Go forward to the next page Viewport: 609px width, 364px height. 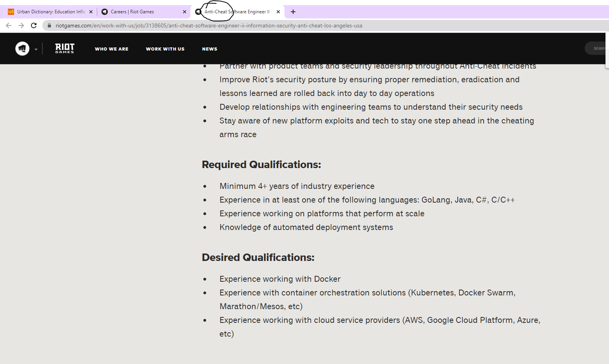click(21, 25)
